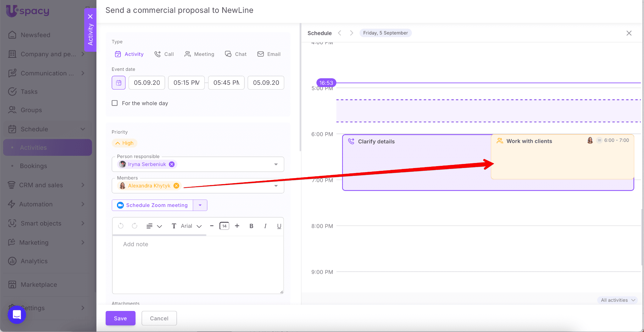Screen dimensions: 644x332
Task: Open the All activities filter dropdown
Action: click(618, 300)
